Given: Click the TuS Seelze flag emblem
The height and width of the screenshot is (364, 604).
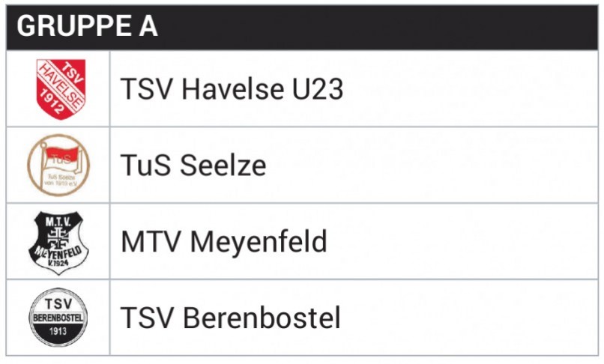Looking at the screenshot, I should coord(58,165).
